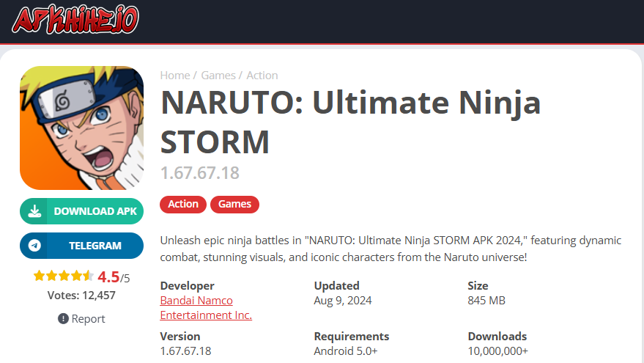
Task: Click the 845 MB size value
Action: coord(486,301)
